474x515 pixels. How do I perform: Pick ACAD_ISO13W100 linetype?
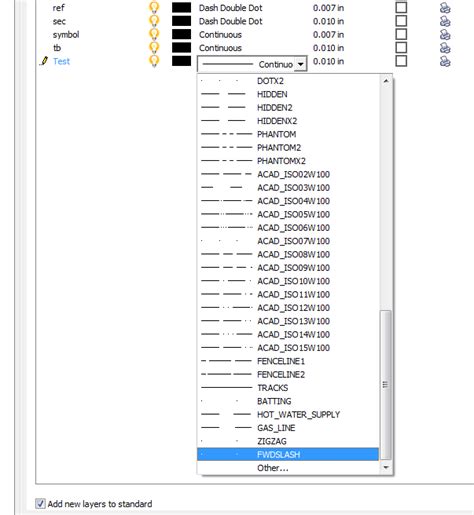[288, 321]
